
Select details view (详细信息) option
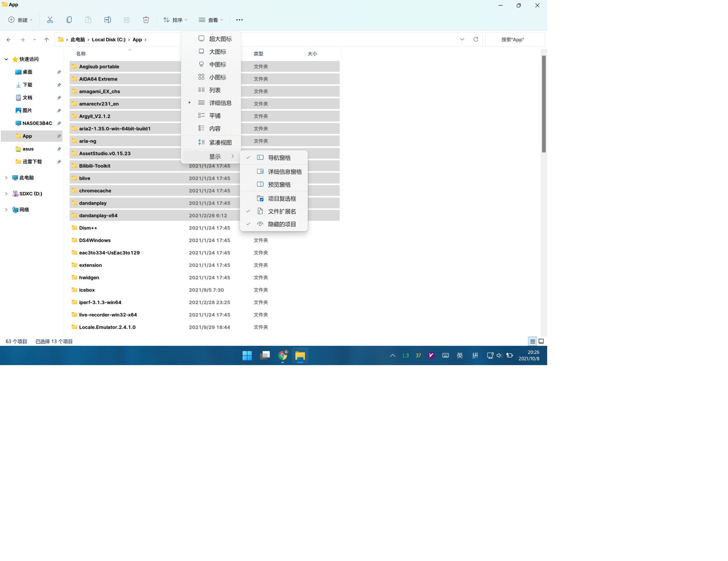pos(211,103)
